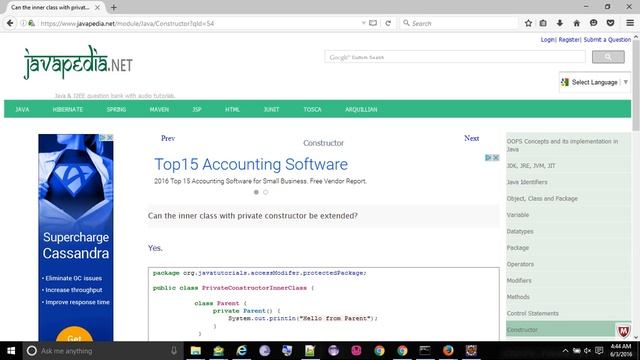
Task: Click the Google custom search magnifier button
Action: pyautogui.click(x=608, y=57)
